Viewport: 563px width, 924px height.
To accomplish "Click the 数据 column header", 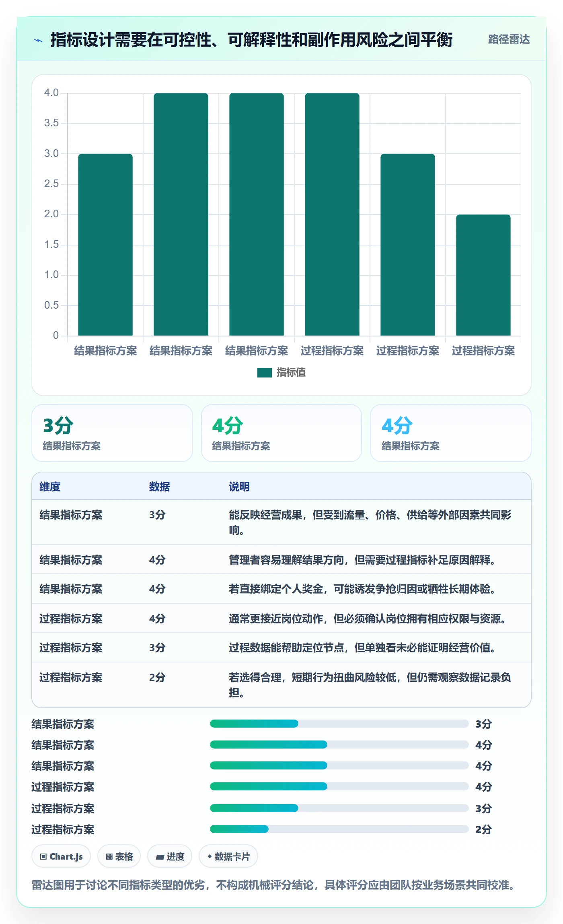I will [160, 487].
